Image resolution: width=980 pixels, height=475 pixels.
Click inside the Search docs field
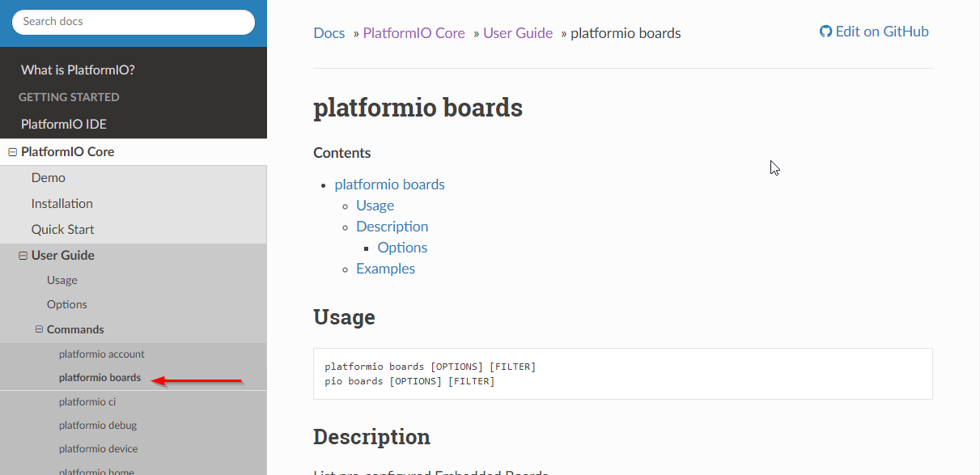point(132,22)
